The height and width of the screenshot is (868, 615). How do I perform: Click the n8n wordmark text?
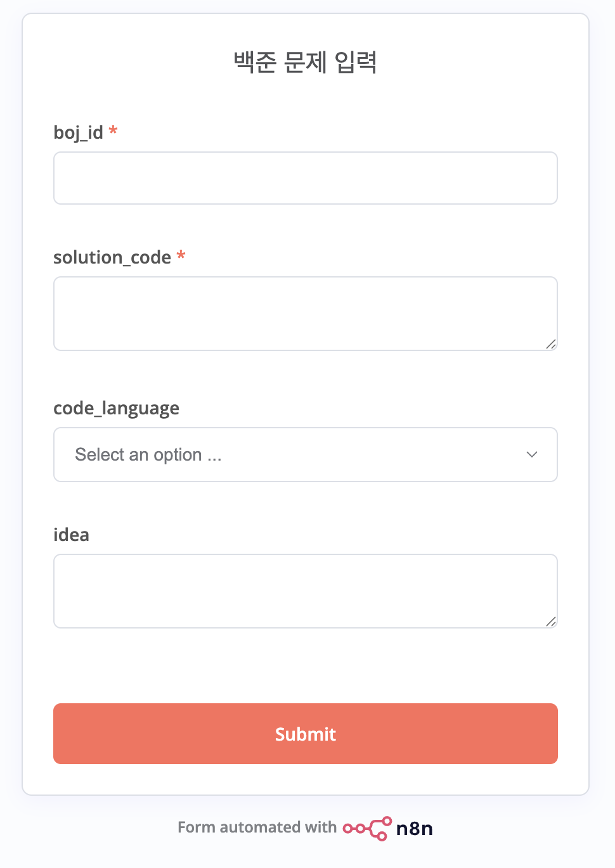point(414,829)
